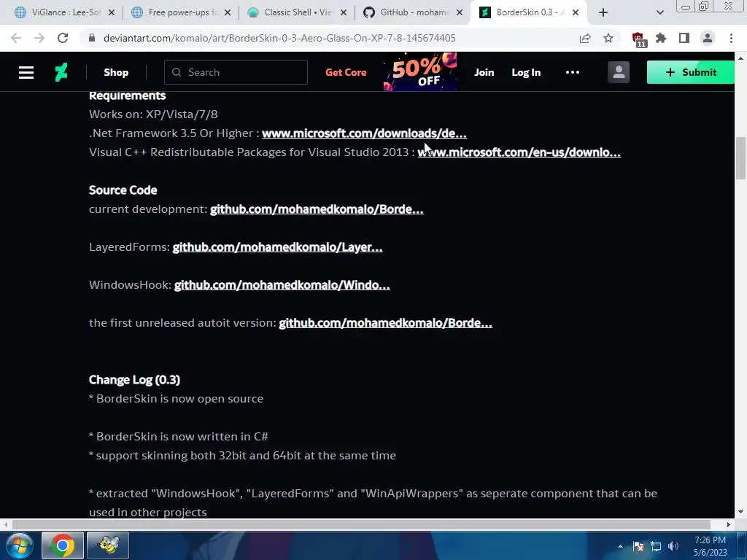Click the horizontal scrollbar right arrow
The height and width of the screenshot is (560, 747).
[729, 524]
